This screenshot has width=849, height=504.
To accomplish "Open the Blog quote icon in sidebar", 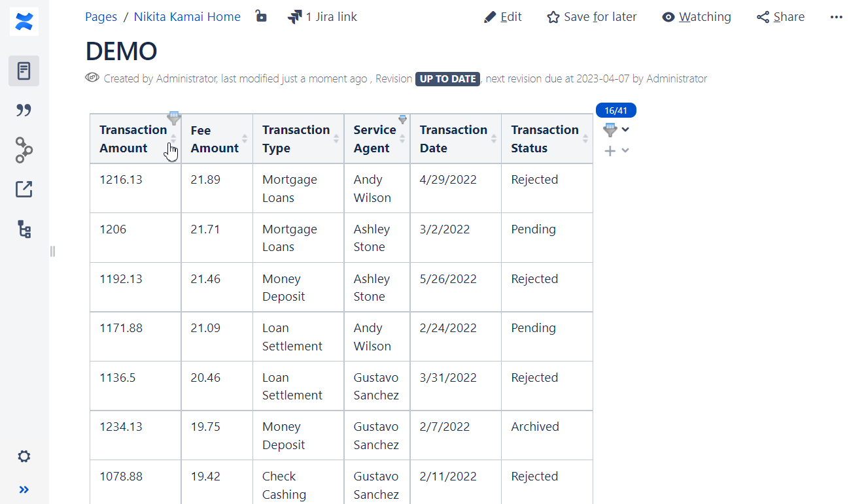I will pos(24,110).
